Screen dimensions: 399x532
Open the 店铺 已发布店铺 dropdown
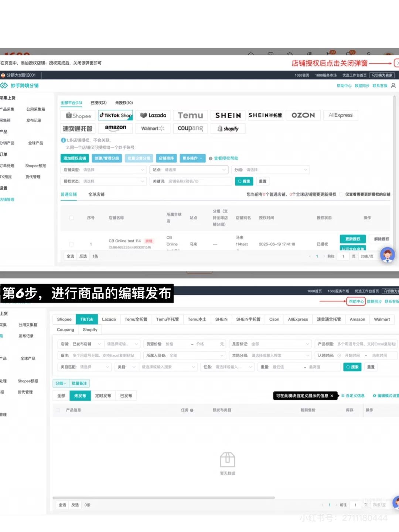click(81, 344)
